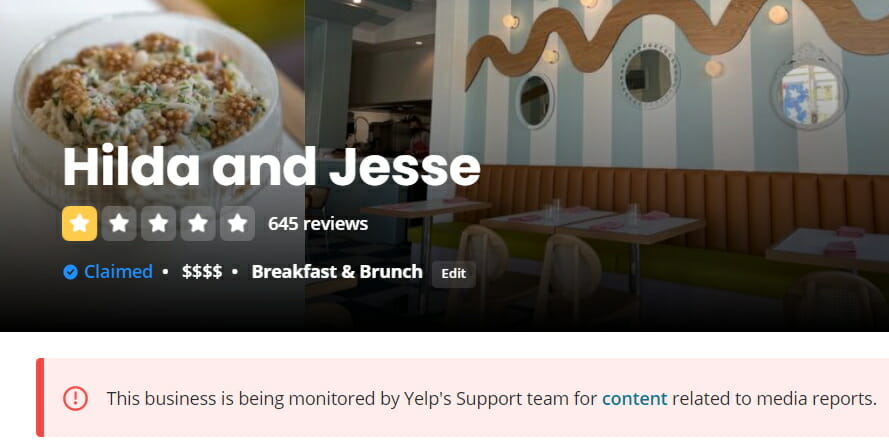Click the Hilda and Jesse business title
889x445 pixels.
point(271,167)
